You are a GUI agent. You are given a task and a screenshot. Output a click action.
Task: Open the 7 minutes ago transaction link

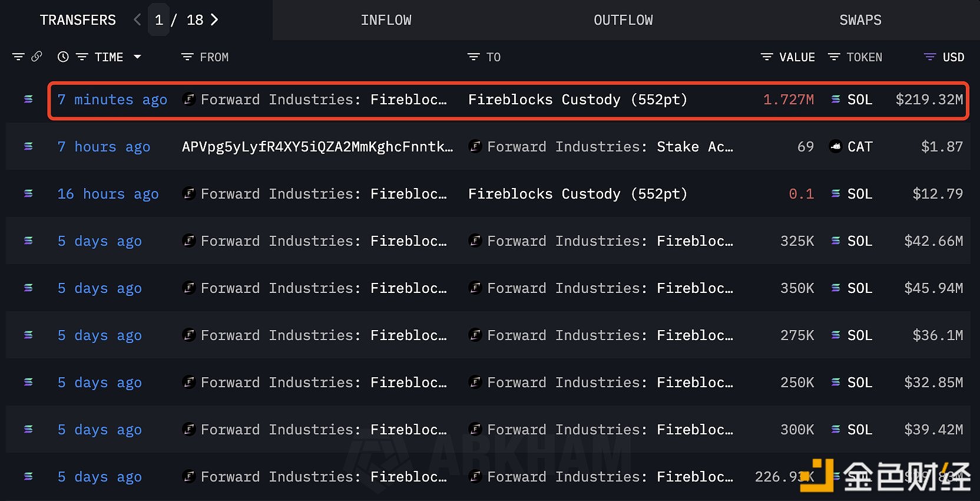click(x=112, y=100)
